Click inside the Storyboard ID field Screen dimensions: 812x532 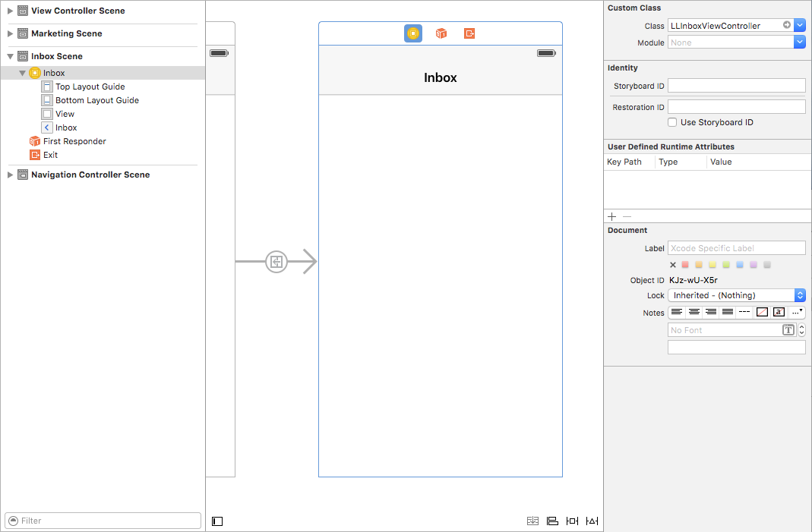click(736, 85)
